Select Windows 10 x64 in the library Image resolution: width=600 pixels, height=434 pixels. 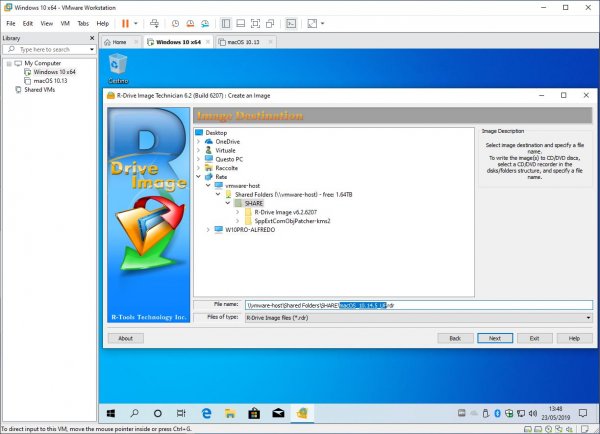[x=54, y=72]
